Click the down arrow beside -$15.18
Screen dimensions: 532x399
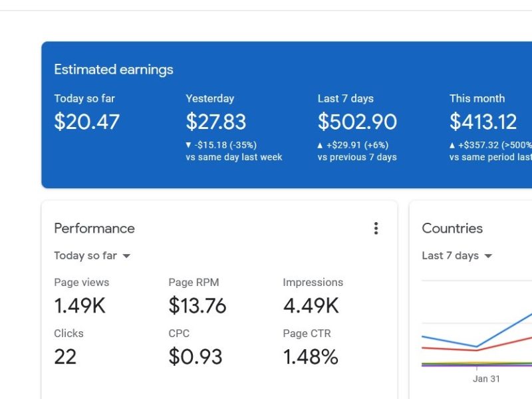coord(189,145)
